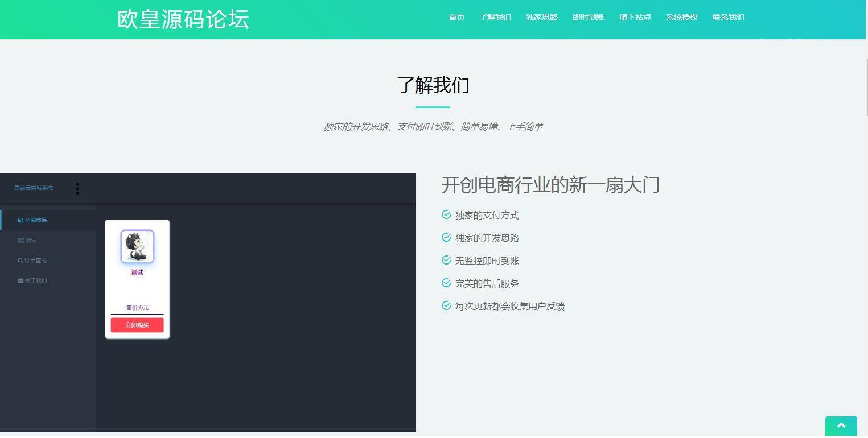
Task: Open the vertical three-dot menu in the mockup header
Action: [77, 189]
